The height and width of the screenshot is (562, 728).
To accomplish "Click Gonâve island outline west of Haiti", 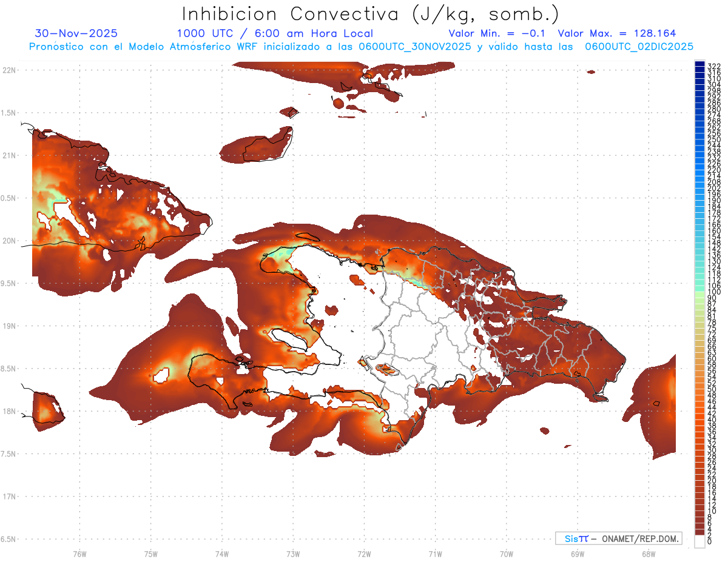I will point(293,338).
